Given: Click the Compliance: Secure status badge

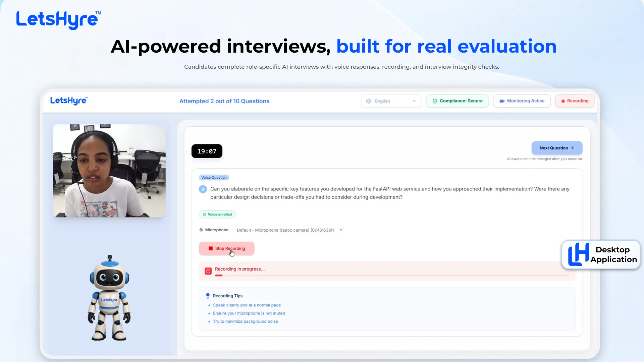Looking at the screenshot, I should pos(458,101).
